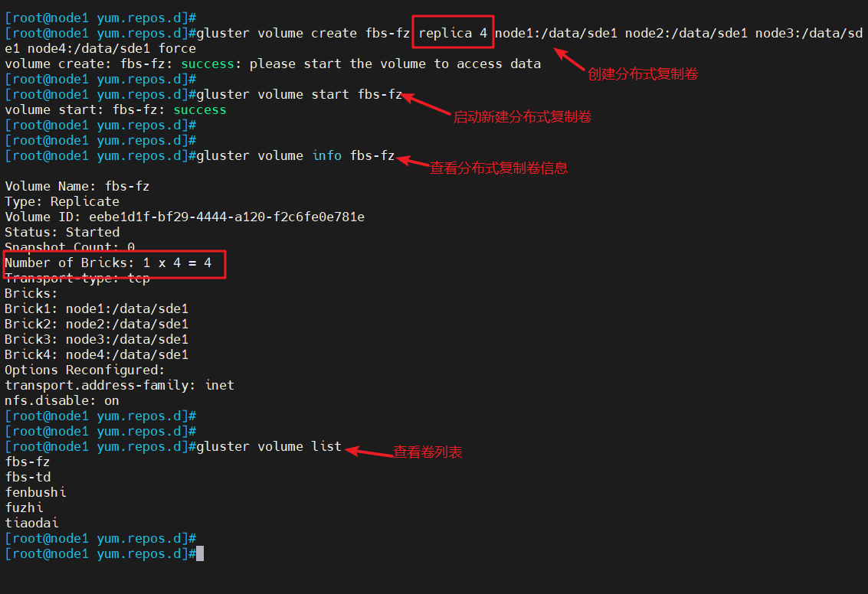The image size is (868, 594).
Task: Click the 'gluster volume info fbs-fz' command
Action: pos(296,156)
